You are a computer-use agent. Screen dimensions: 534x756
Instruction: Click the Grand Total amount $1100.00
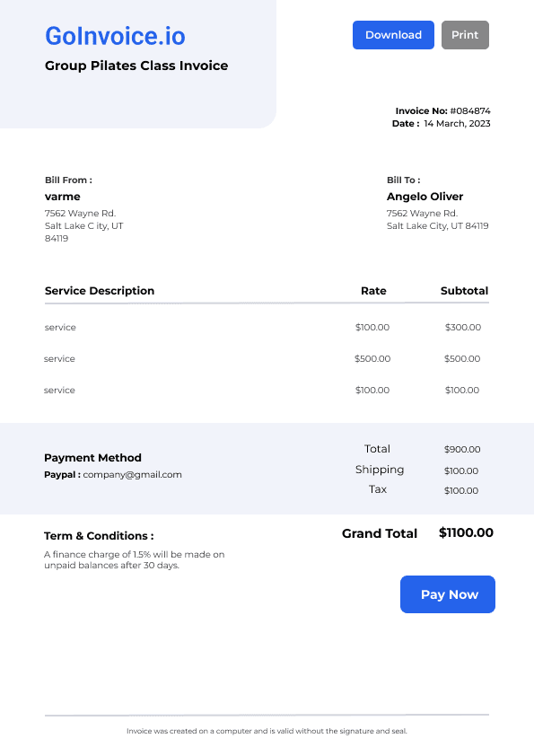(x=466, y=532)
